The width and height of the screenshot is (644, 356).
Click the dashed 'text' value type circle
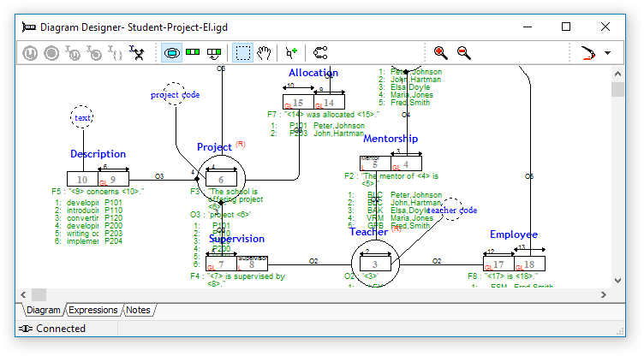82,118
